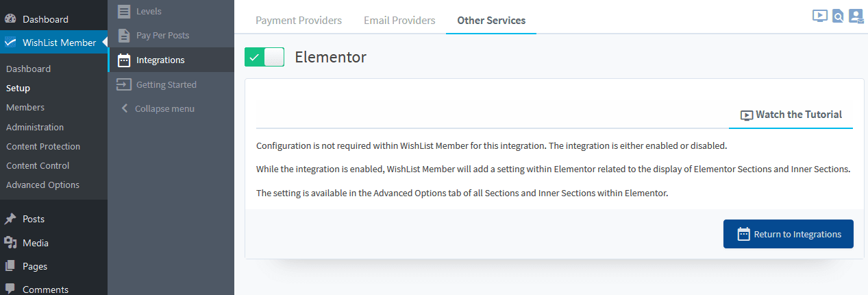Image resolution: width=868 pixels, height=295 pixels.
Task: Click the Integrations calendar icon in submenu
Action: (124, 60)
